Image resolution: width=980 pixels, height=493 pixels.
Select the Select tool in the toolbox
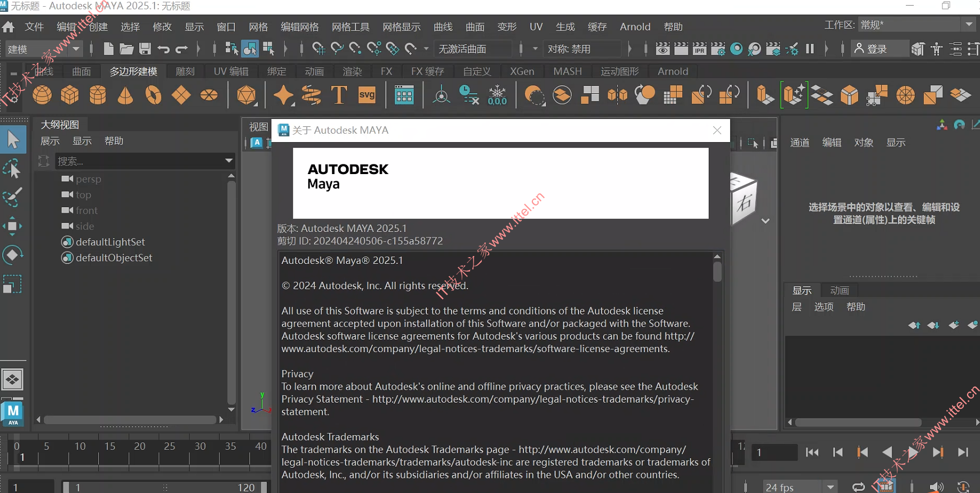tap(12, 140)
